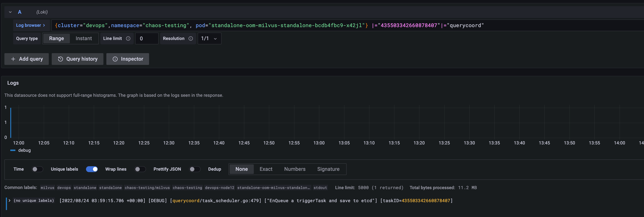Disable the Unique labels toggle
This screenshot has height=217, width=644.
[92, 169]
